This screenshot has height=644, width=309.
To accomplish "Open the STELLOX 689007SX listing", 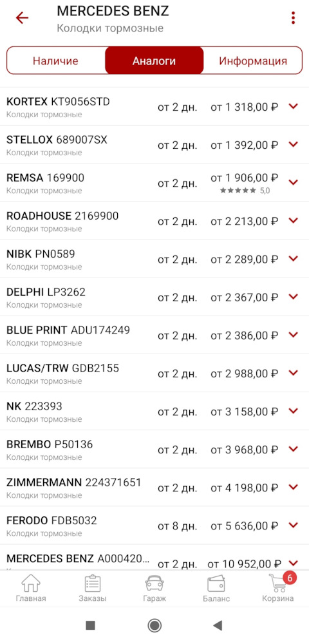I will [x=154, y=144].
